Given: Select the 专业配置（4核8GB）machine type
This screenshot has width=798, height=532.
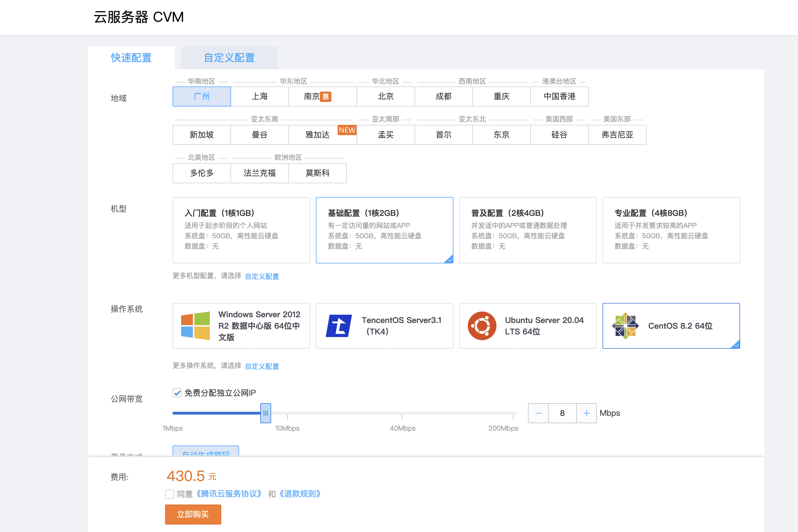Looking at the screenshot, I should (x=671, y=230).
